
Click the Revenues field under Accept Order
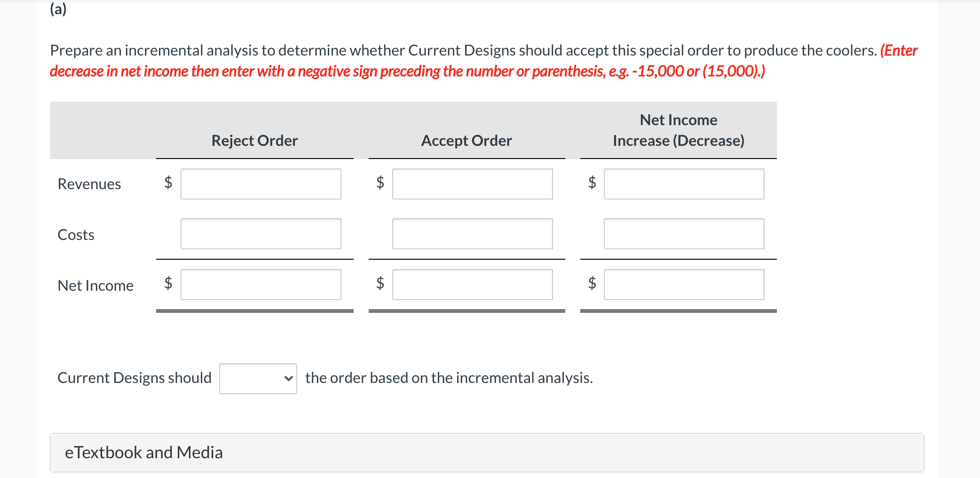[472, 184]
